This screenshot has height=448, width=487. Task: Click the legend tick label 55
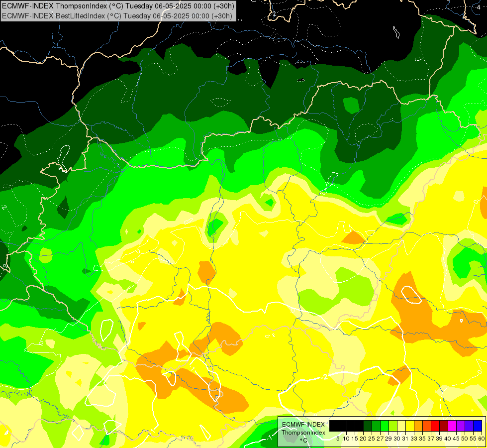point(473,439)
